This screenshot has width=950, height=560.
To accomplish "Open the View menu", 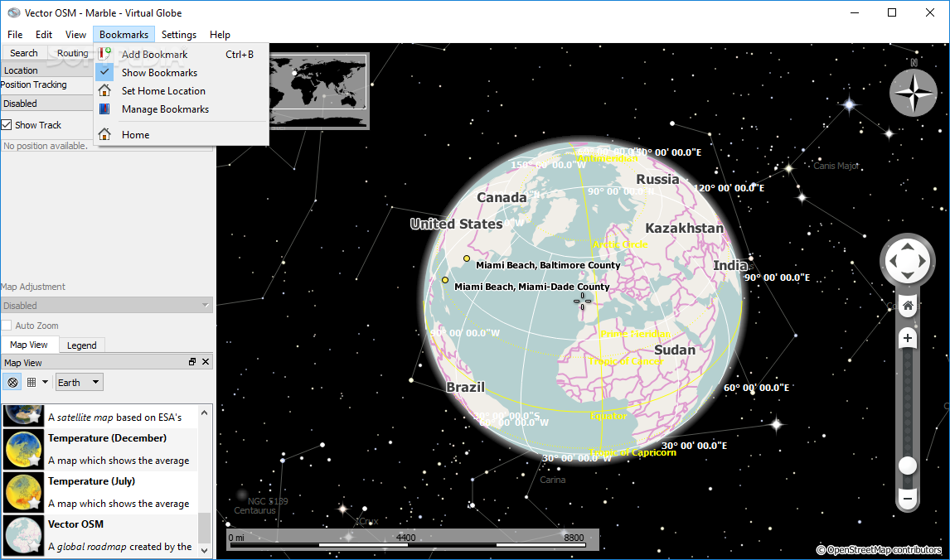I will point(75,35).
